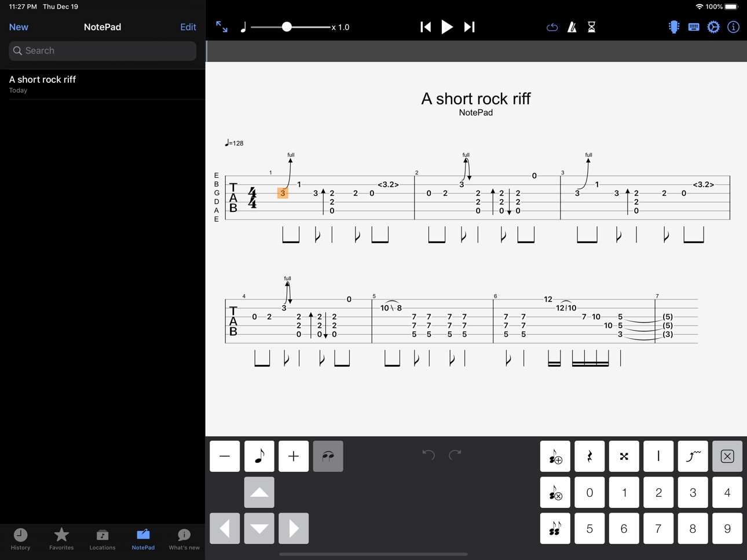
Task: Enter fret number 9
Action: [x=727, y=528]
